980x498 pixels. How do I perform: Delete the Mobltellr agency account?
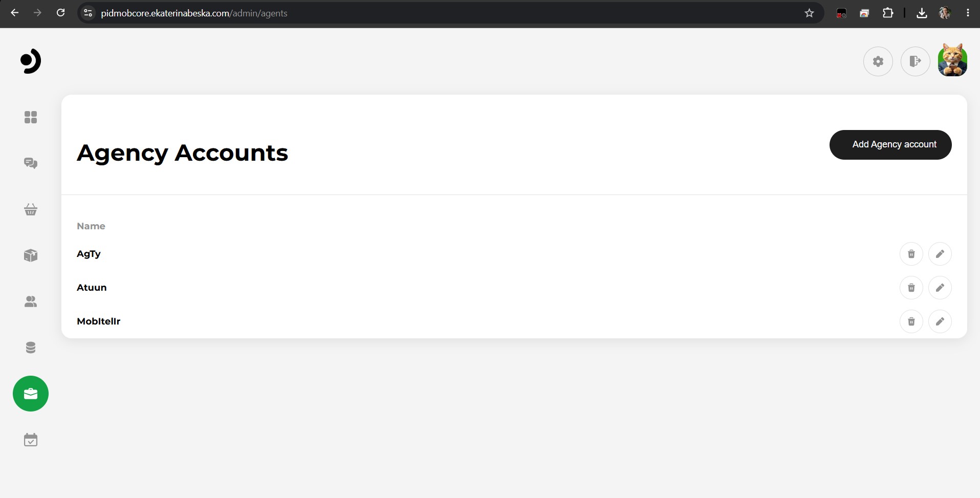click(x=911, y=321)
